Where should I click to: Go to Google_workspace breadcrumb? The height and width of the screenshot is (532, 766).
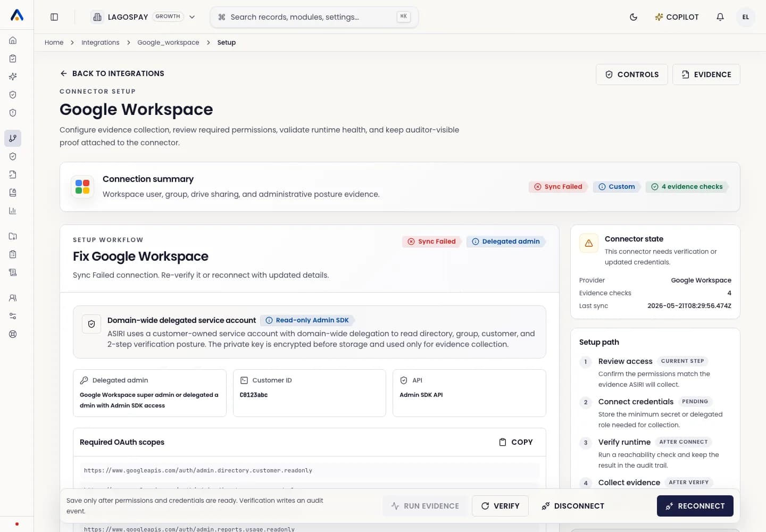[x=168, y=43]
